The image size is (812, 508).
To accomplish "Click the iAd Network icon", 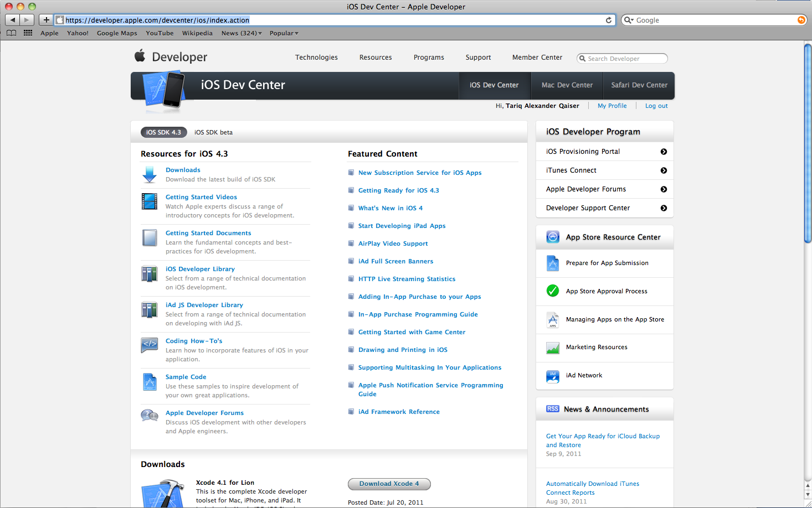I will pyautogui.click(x=553, y=376).
